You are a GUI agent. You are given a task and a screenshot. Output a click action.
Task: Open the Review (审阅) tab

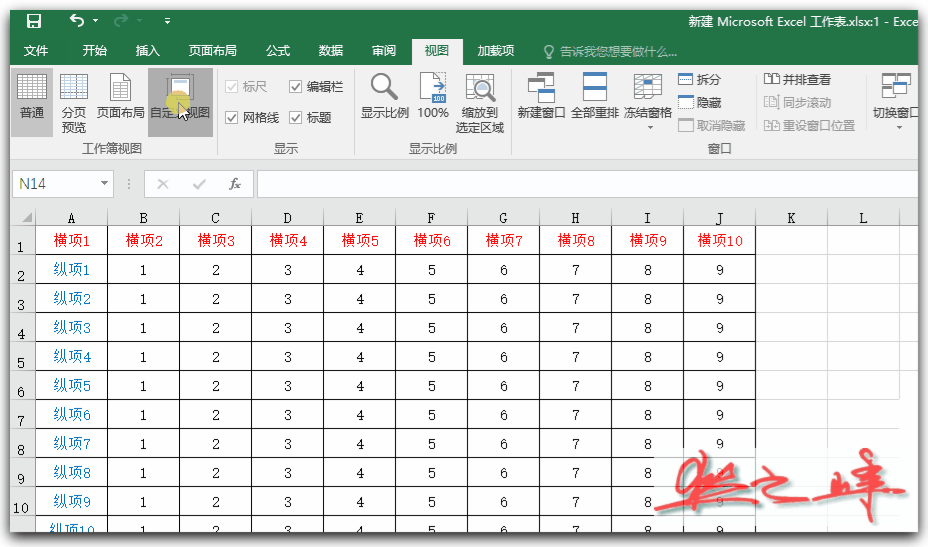[x=384, y=51]
